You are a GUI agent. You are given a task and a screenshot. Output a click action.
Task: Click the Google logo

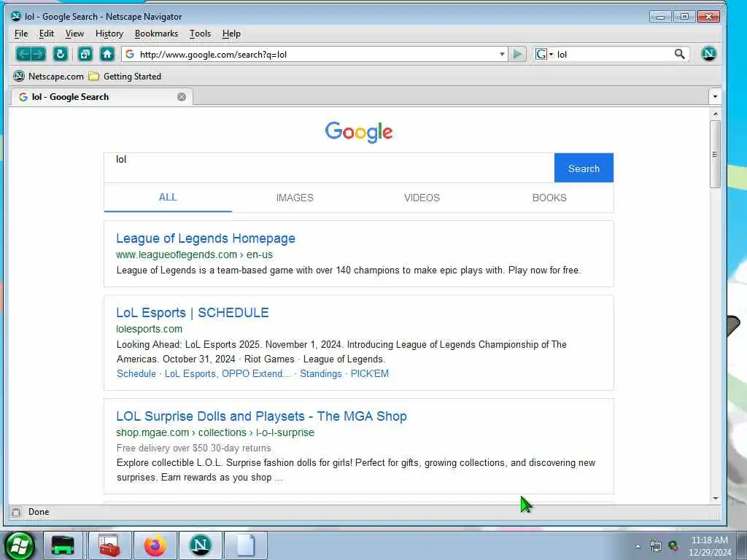point(359,132)
